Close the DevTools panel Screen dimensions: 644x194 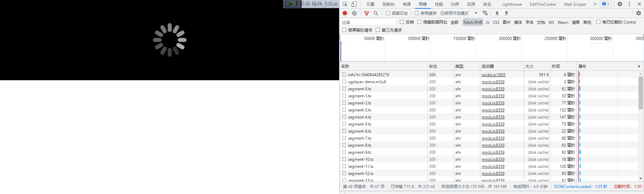[x=639, y=4]
